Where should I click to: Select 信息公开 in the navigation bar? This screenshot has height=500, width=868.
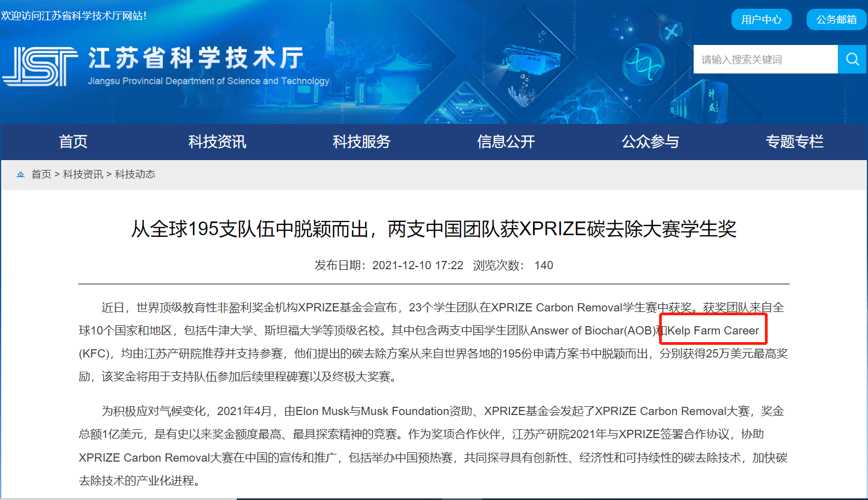[506, 142]
